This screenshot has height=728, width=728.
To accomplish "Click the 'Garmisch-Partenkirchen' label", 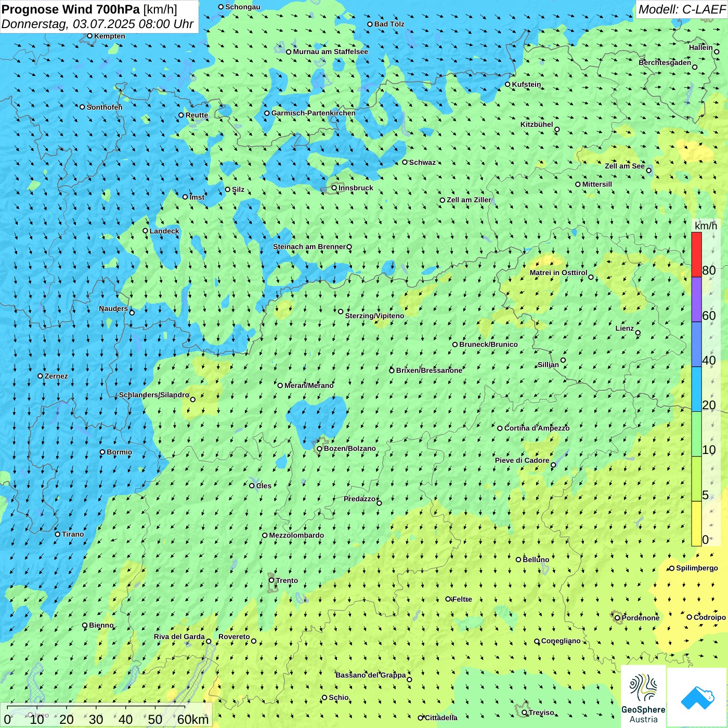I will pyautogui.click(x=314, y=113).
